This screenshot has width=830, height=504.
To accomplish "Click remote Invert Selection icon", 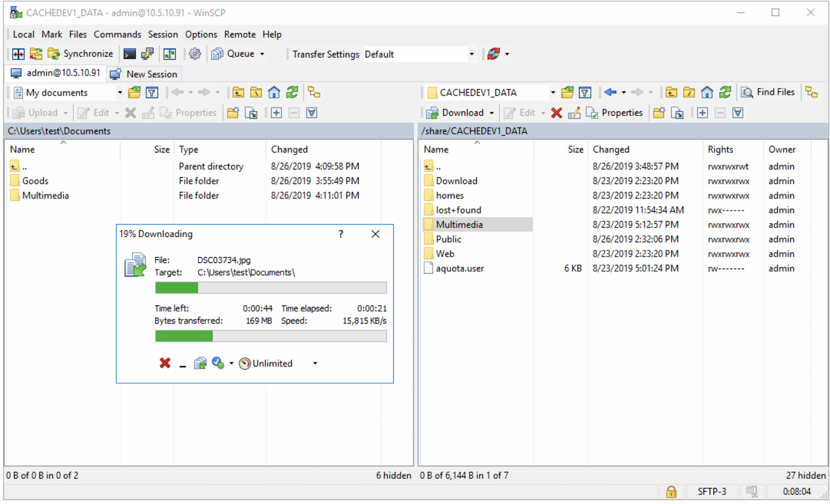I will pyautogui.click(x=738, y=113).
